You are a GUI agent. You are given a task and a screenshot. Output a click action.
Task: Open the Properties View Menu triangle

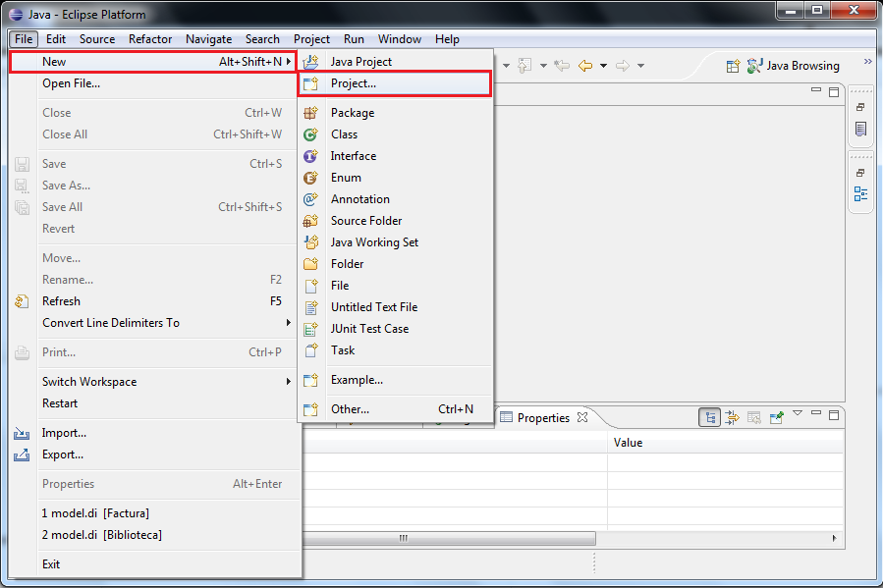[798, 413]
